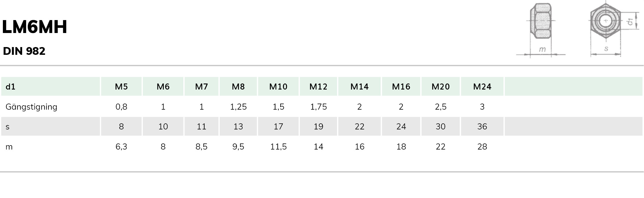Select the s row label

pyautogui.click(x=7, y=127)
